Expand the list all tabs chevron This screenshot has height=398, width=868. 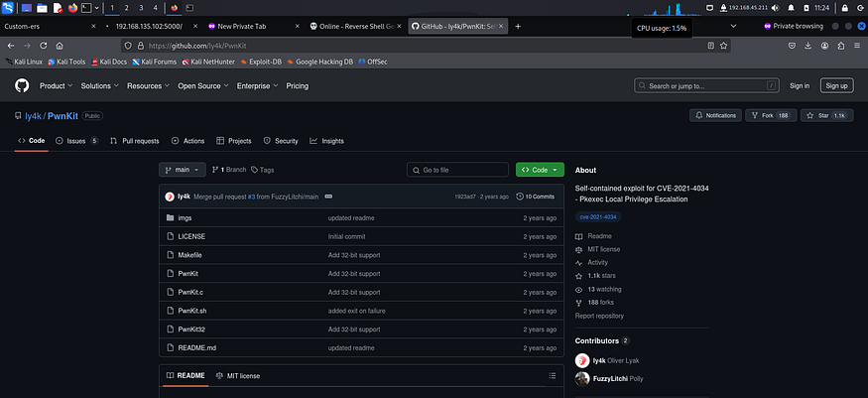[x=733, y=26]
